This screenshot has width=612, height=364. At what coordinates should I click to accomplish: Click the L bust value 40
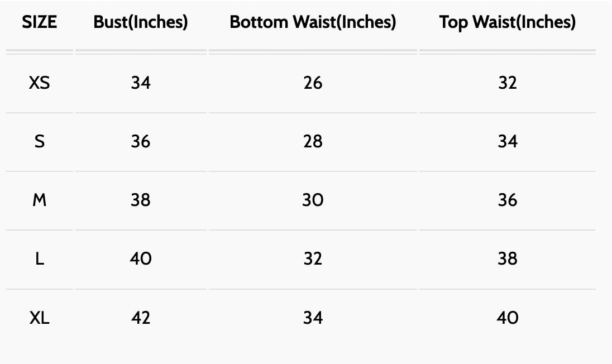pos(141,259)
